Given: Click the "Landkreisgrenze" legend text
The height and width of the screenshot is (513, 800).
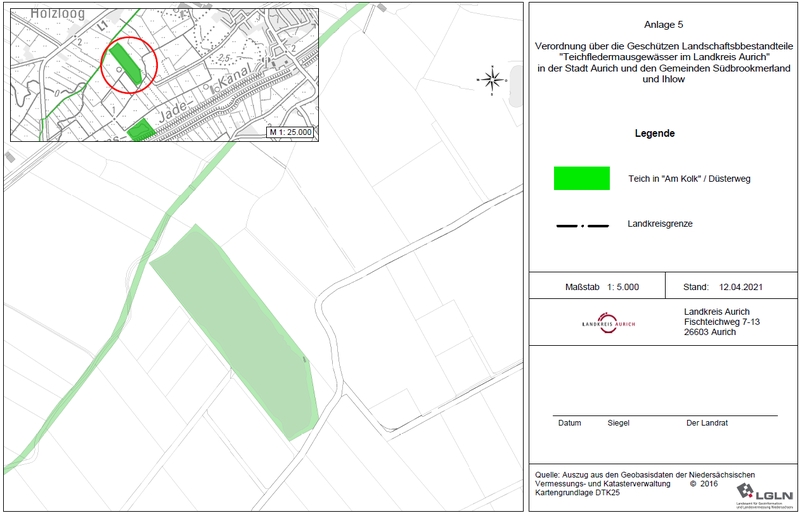Looking at the screenshot, I should 660,224.
